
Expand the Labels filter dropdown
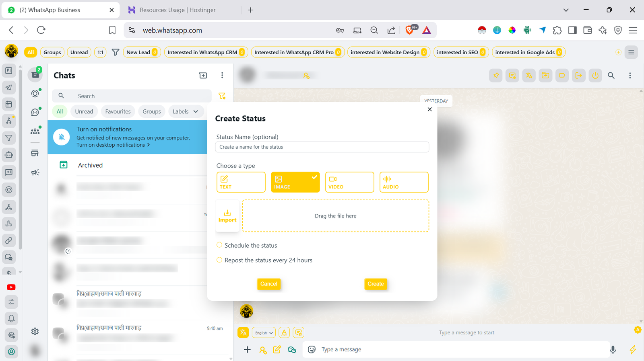(186, 112)
